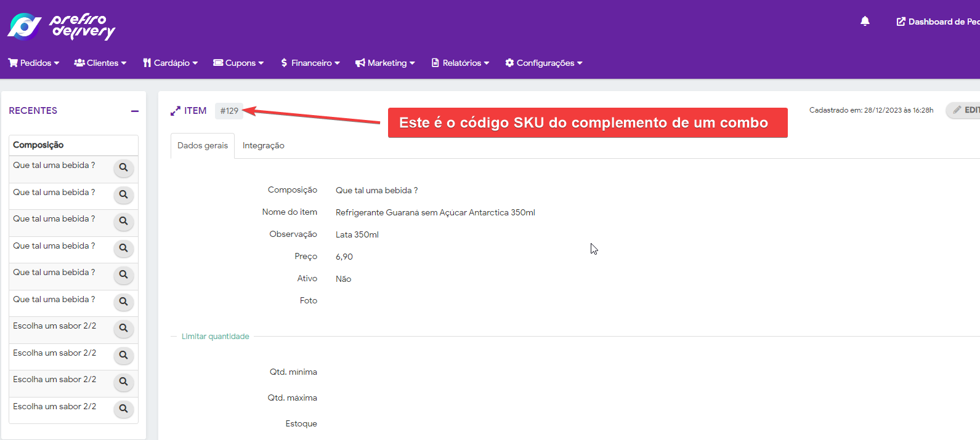The image size is (980, 440).
Task: Click magnifier on third 'Que tal uma bebida ?' row
Action: [124, 221]
